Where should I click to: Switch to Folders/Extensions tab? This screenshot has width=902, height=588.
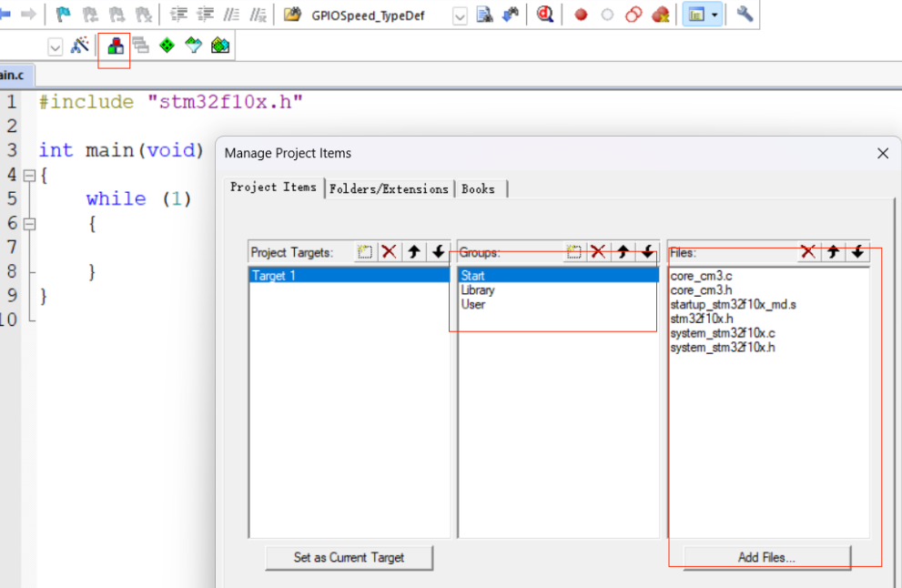click(389, 189)
